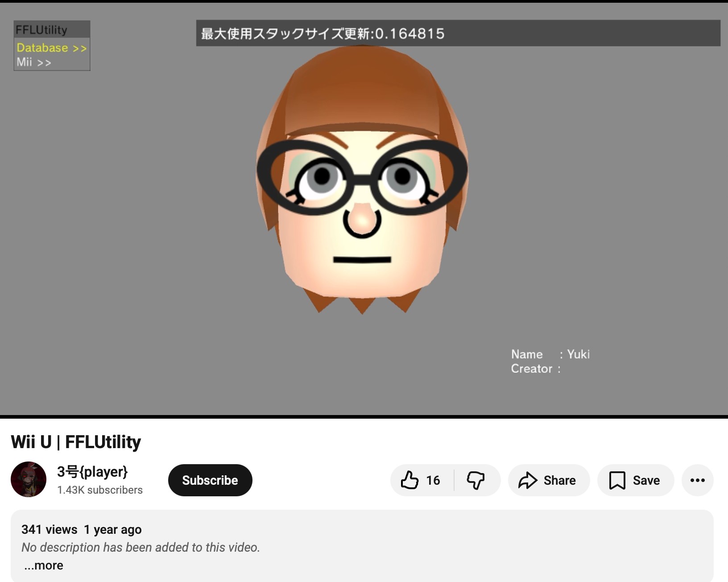728x582 pixels.
Task: Visit channel via 3号{player} name link
Action: click(92, 471)
